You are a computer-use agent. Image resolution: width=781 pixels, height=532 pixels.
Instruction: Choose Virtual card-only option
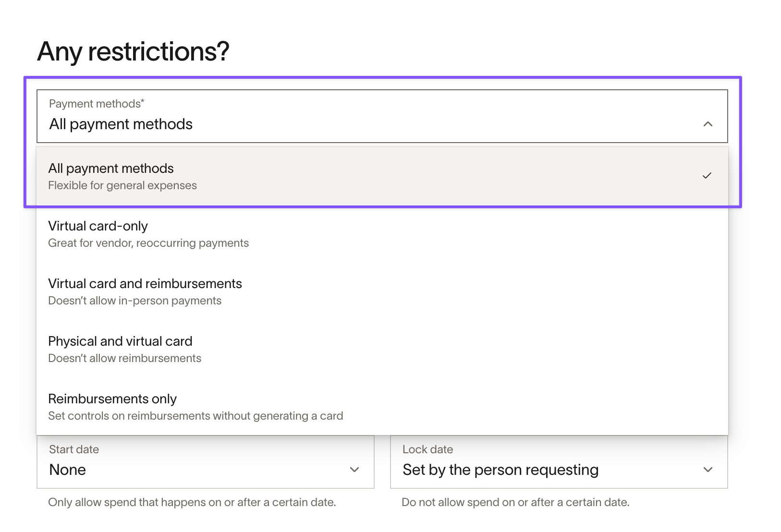coord(382,234)
